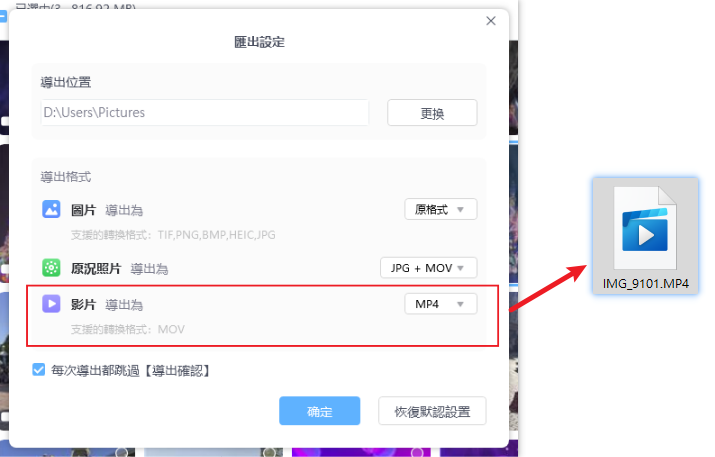
Task: Click the 導出格式 section label
Action: coord(66,177)
